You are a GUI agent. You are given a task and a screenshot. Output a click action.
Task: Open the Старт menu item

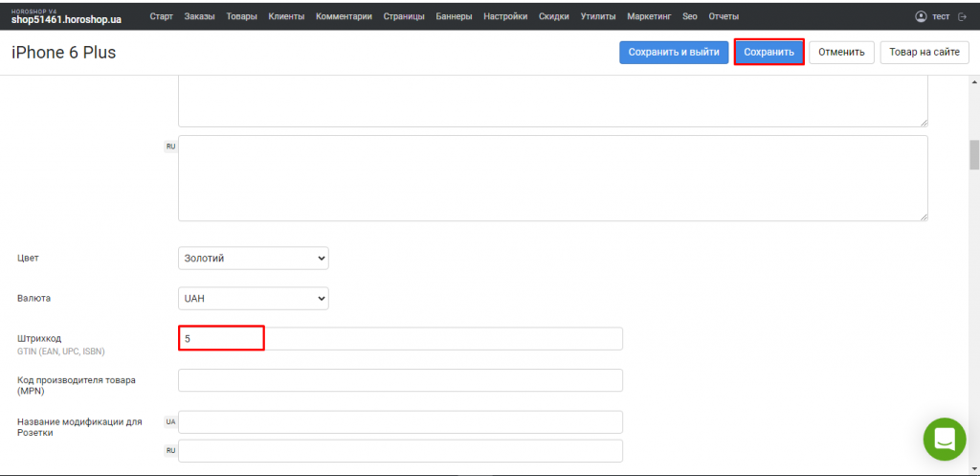[x=161, y=17]
